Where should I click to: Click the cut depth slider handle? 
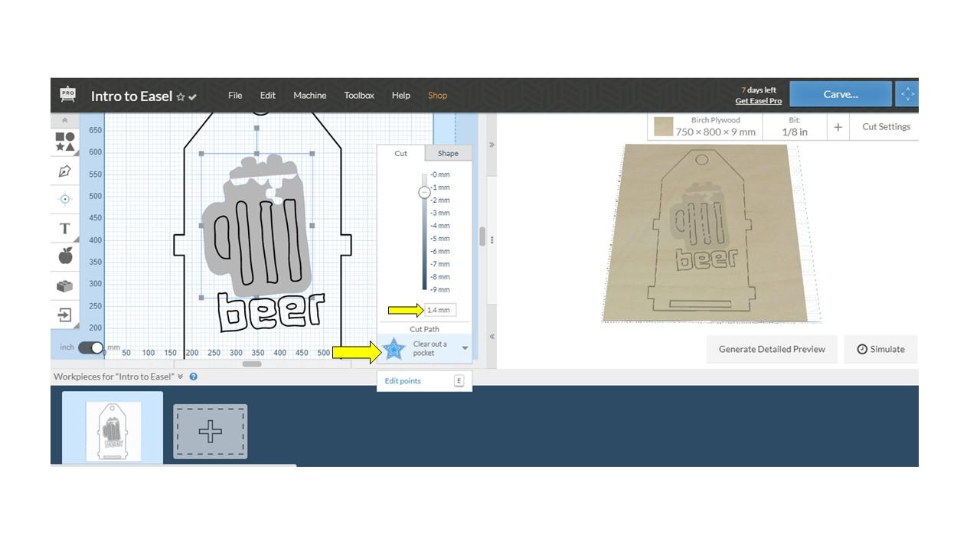click(x=424, y=192)
